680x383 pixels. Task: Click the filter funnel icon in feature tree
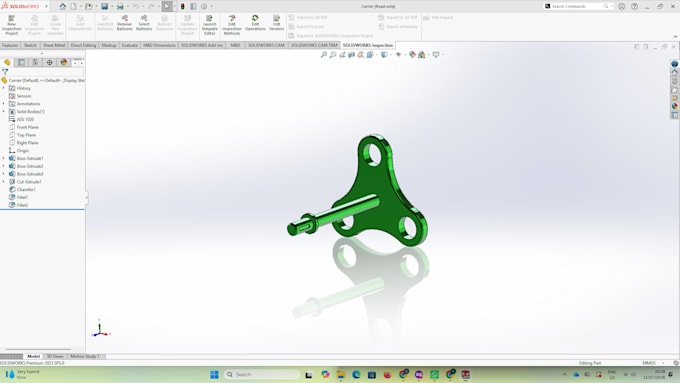(x=5, y=72)
